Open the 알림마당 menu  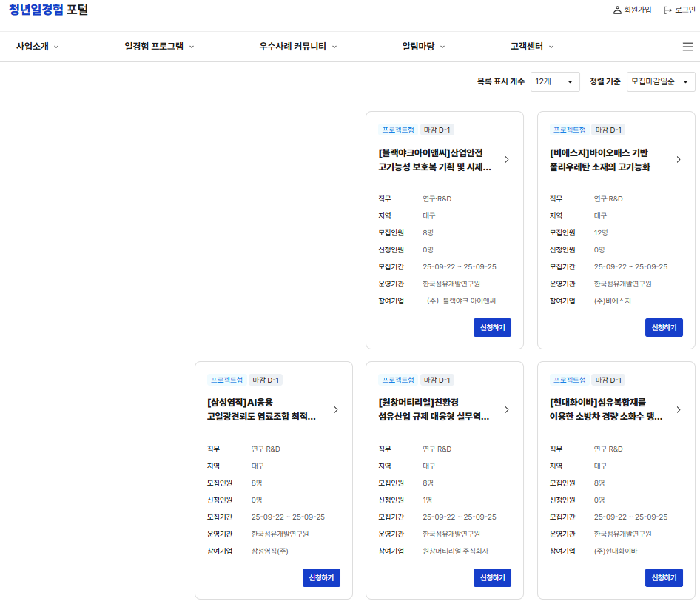[417, 46]
